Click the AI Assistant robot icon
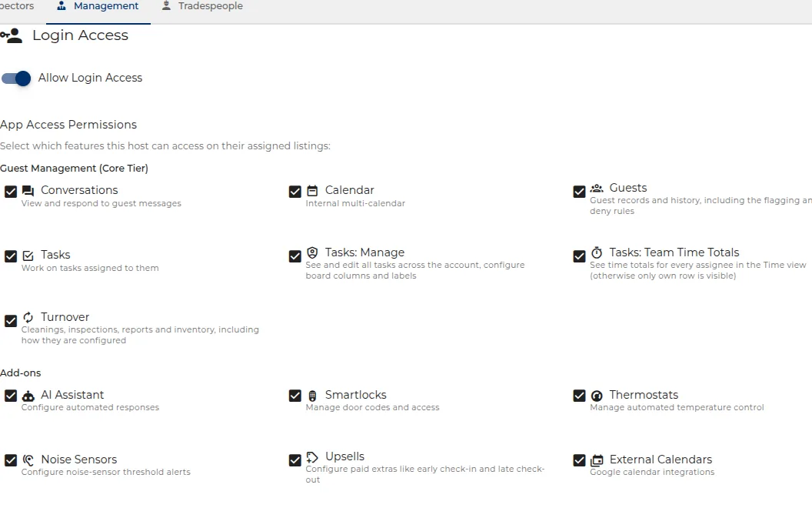 28,396
